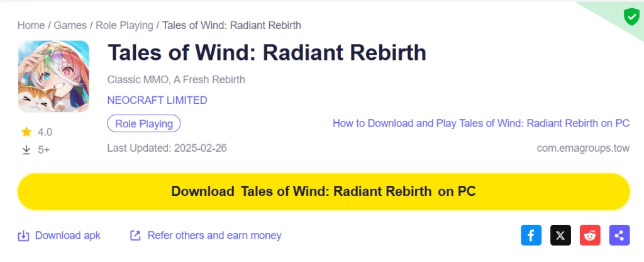The image size is (644, 262).
Task: Click the subtitle Classic MMO, A Fresh Rebirth
Action: tap(176, 79)
